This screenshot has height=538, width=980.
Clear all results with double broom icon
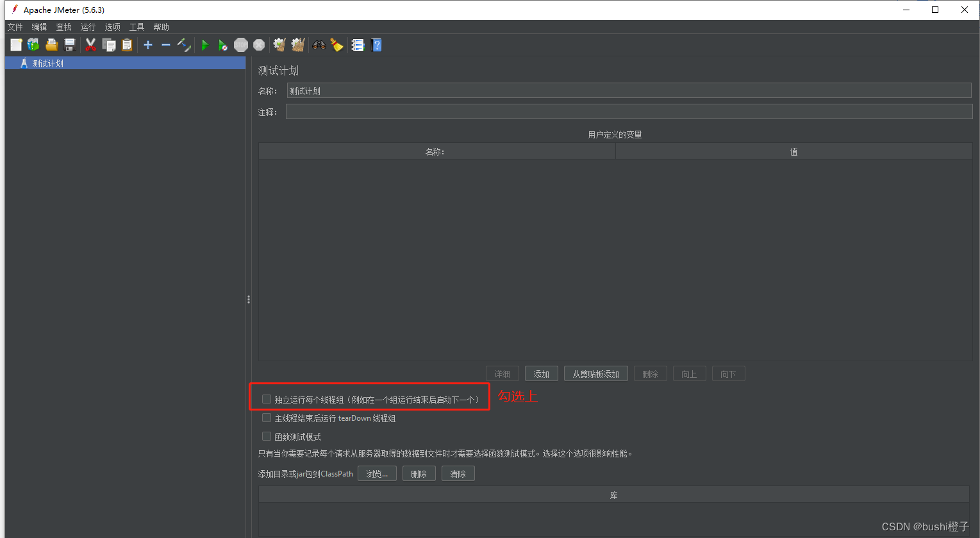297,45
